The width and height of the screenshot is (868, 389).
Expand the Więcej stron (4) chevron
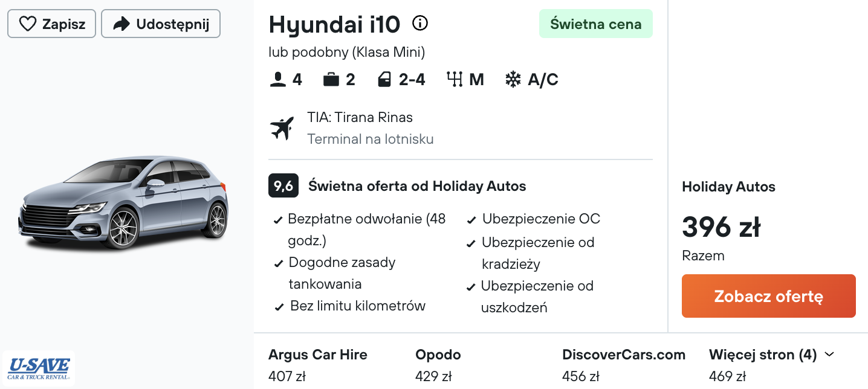[829, 355]
